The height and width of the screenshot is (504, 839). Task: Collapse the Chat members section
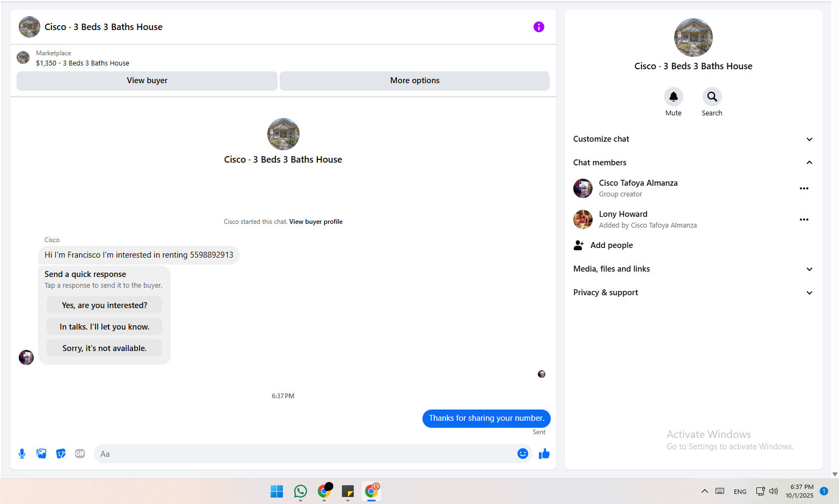pos(694,163)
